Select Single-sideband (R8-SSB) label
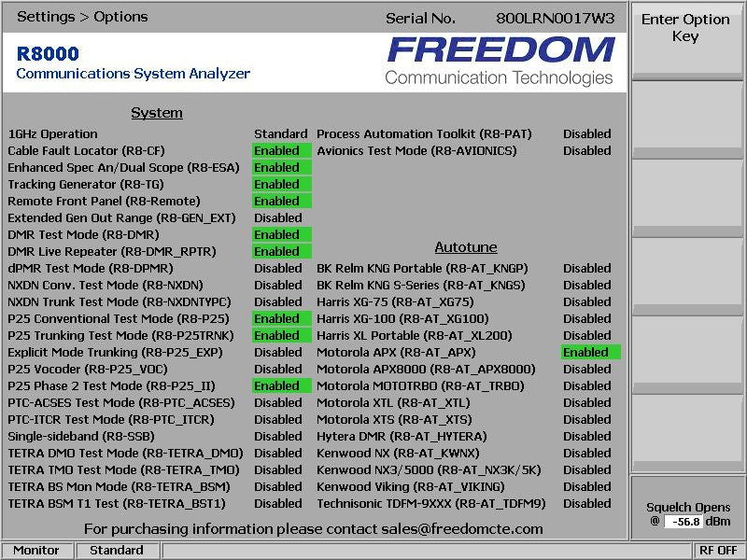 (81, 436)
